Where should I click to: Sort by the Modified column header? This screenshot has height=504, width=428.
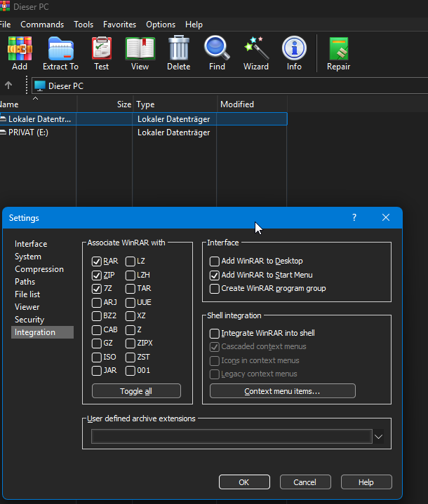tap(252, 104)
